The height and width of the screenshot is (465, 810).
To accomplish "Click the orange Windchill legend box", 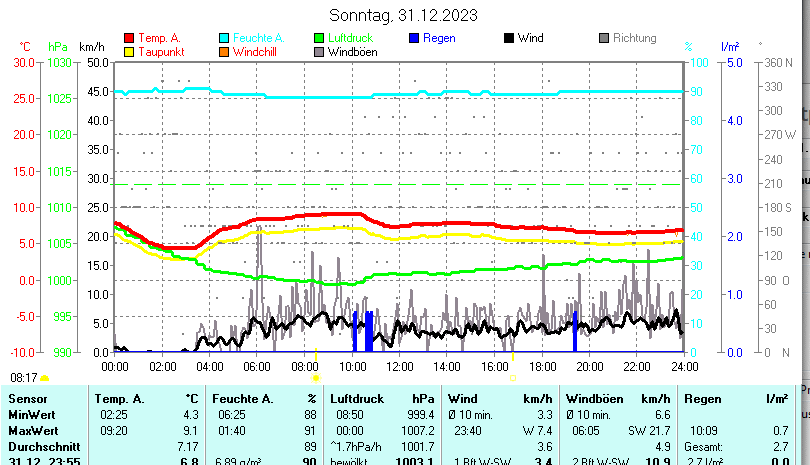I will click(224, 52).
